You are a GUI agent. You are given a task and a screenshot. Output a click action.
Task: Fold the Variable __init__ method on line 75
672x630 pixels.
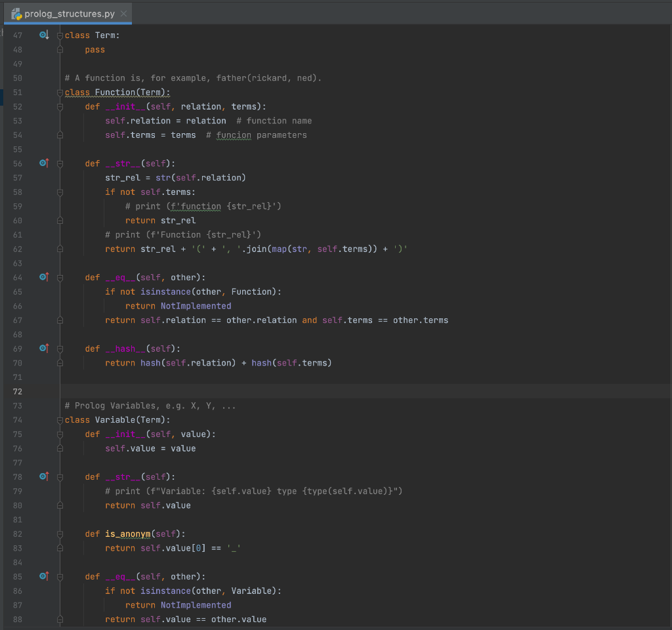tap(60, 434)
